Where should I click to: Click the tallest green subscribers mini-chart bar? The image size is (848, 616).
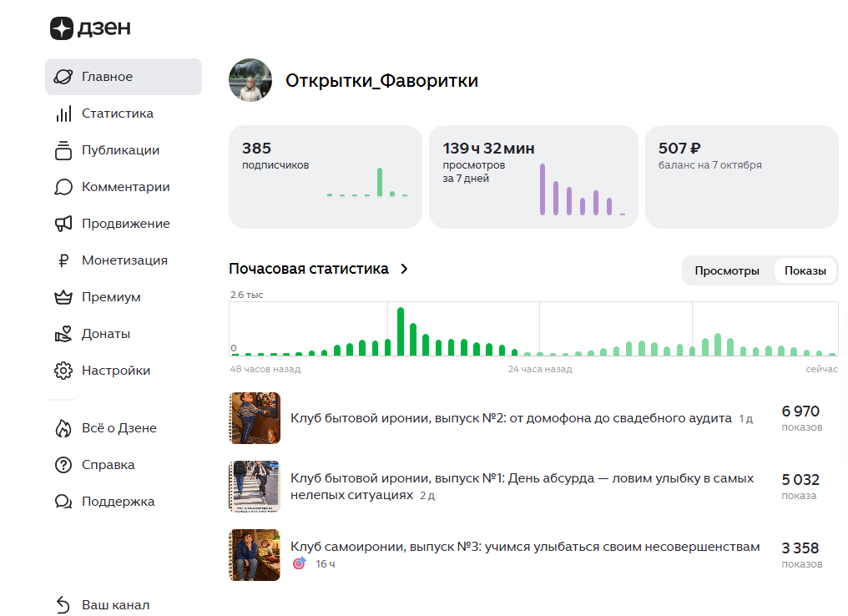tap(380, 182)
